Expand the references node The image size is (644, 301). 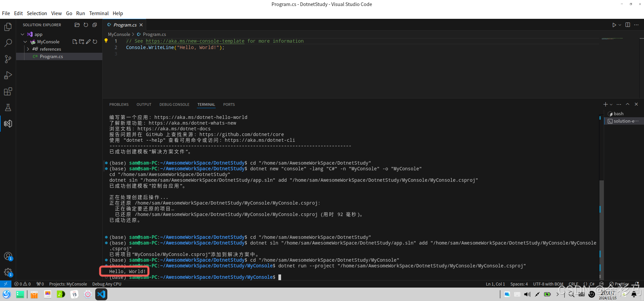[x=28, y=49]
